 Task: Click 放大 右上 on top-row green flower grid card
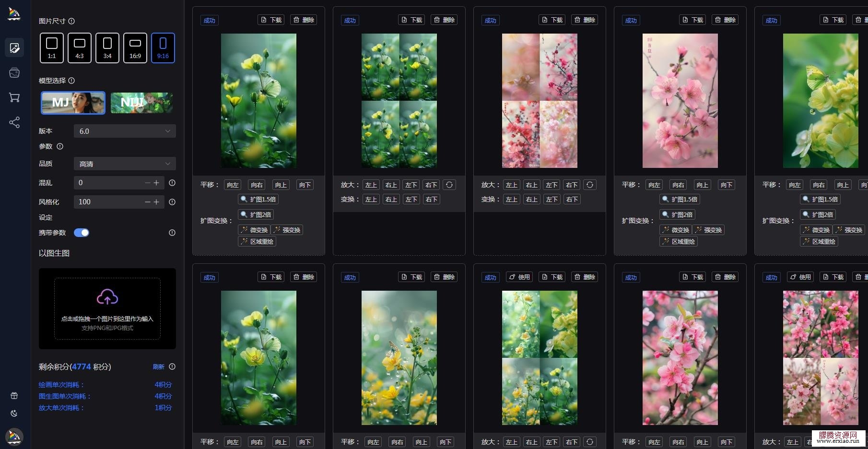pyautogui.click(x=391, y=185)
